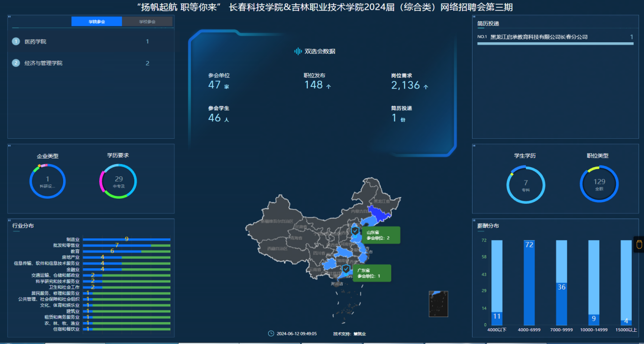Switch to the 学院参会 tab
The image size is (644, 344).
pyautogui.click(x=97, y=22)
